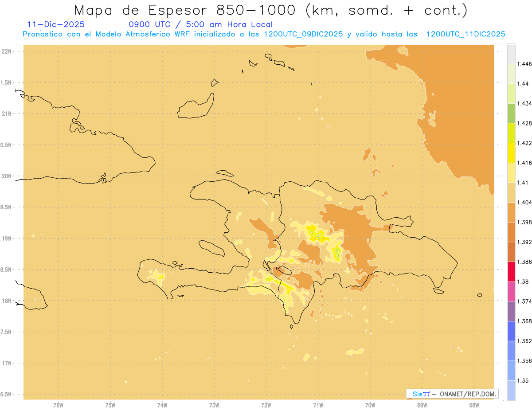Click the 76W longitude axis label
The width and height of the screenshot is (532, 411).
pyautogui.click(x=58, y=405)
